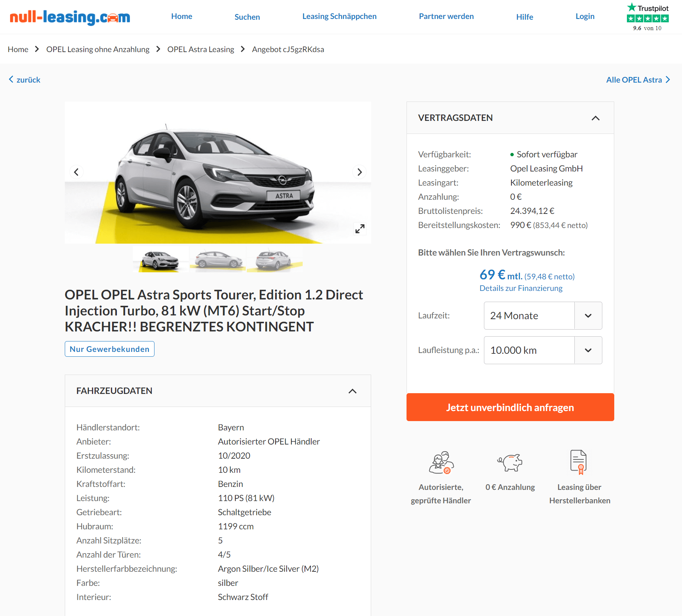Show next car image arrow
682x616 pixels.
coord(359,172)
